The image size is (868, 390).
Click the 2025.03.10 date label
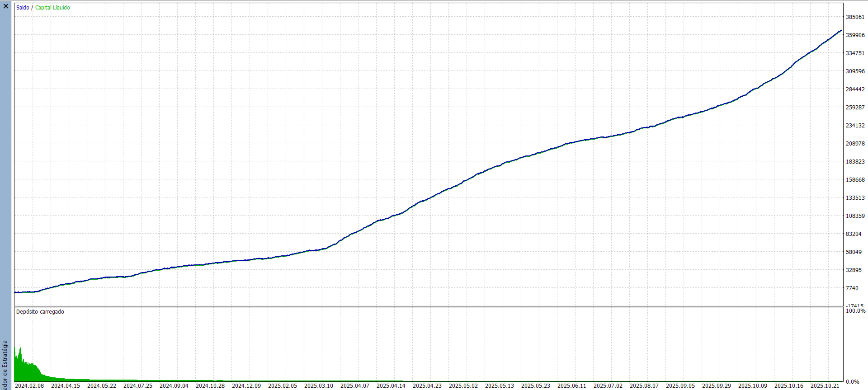click(x=319, y=386)
